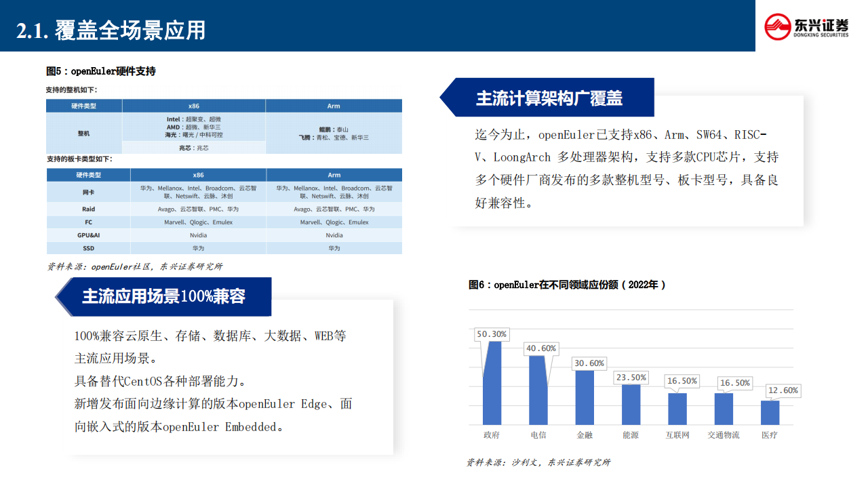
Task: Click the SSD row header
Action: [x=88, y=248]
